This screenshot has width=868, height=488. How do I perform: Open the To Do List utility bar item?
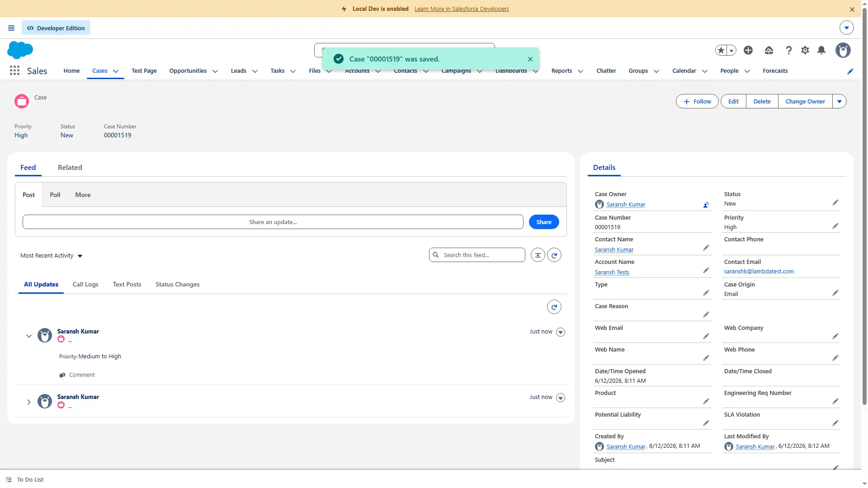pos(25,480)
